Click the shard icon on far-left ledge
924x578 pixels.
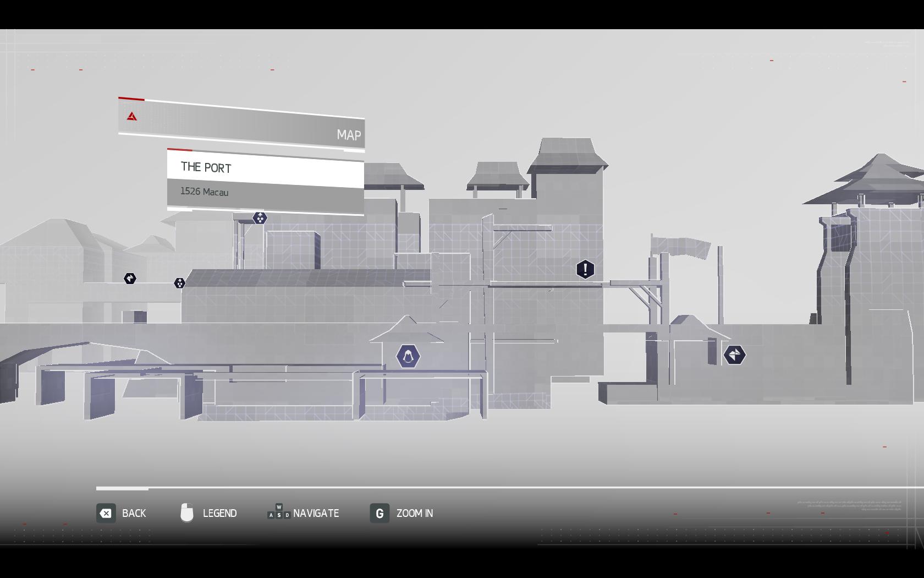tap(130, 279)
